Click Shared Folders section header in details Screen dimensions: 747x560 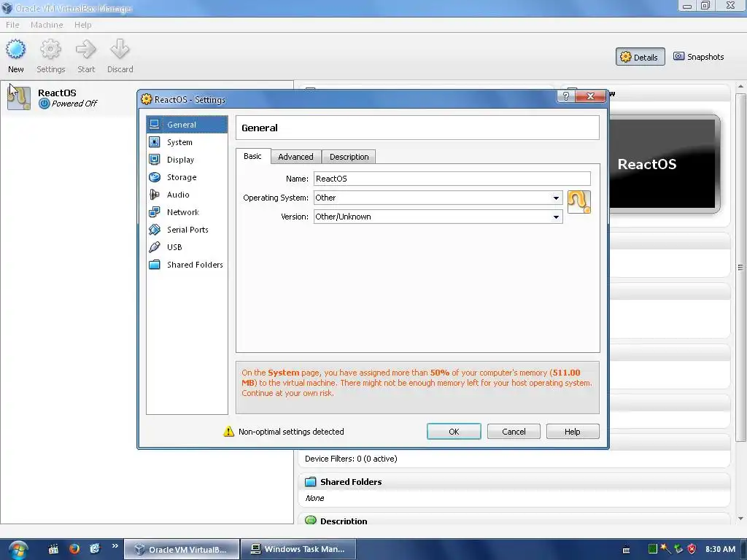click(351, 482)
